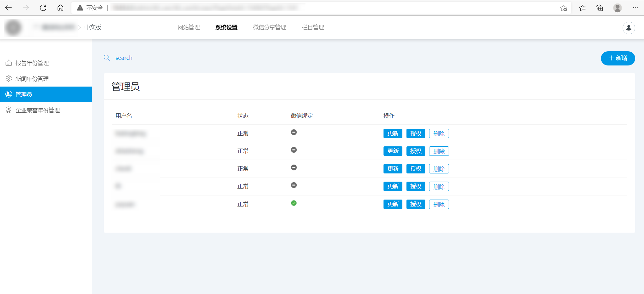The width and height of the screenshot is (644, 294).
Task: Click 授权 in the second row
Action: pyautogui.click(x=416, y=151)
